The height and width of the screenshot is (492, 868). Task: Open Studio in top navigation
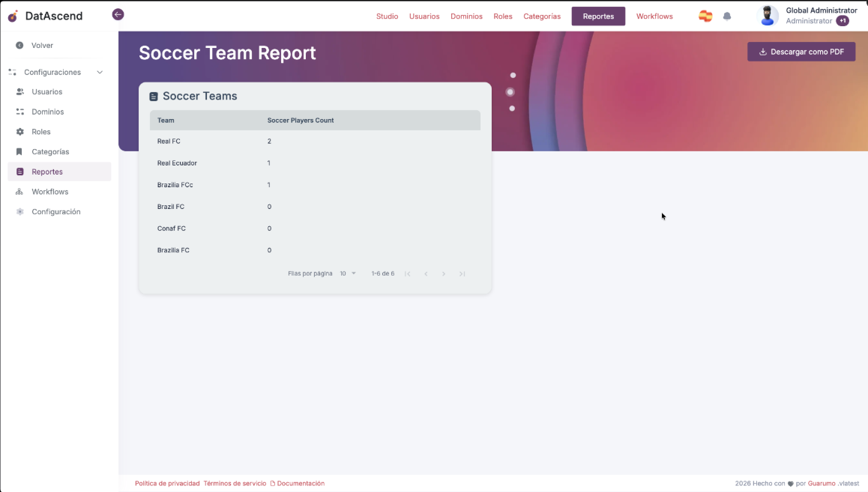(x=387, y=16)
